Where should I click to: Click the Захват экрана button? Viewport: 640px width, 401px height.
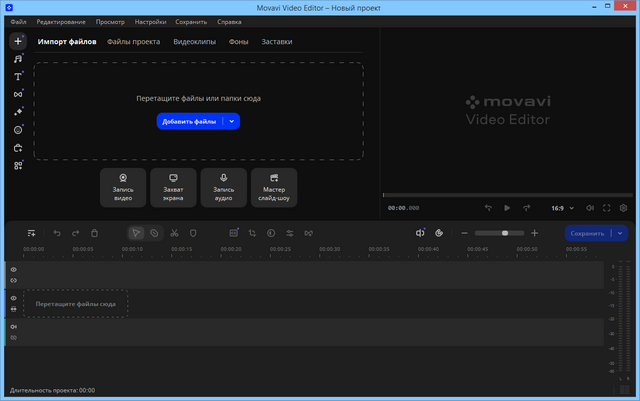click(x=173, y=187)
